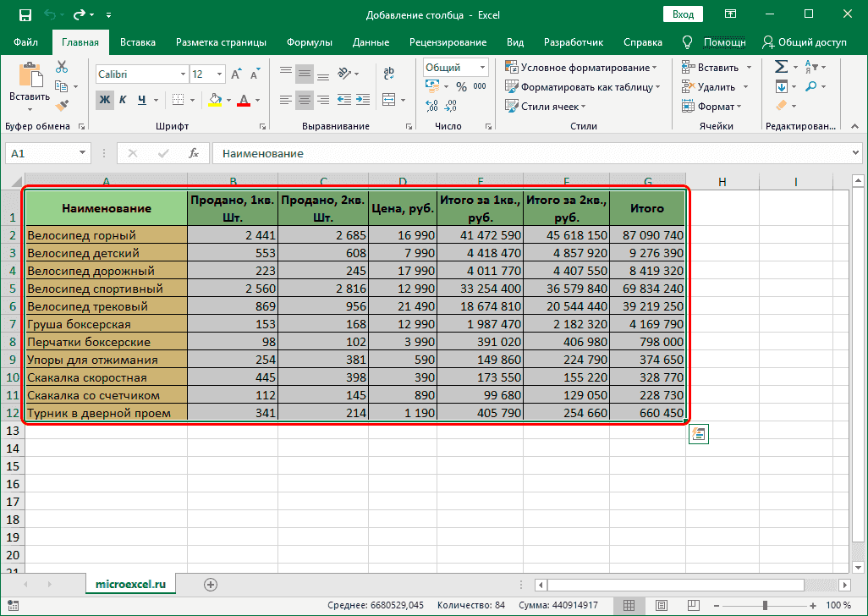Select the microexcel.ru sheet tab
Screen dimensions: 868x616
130,583
